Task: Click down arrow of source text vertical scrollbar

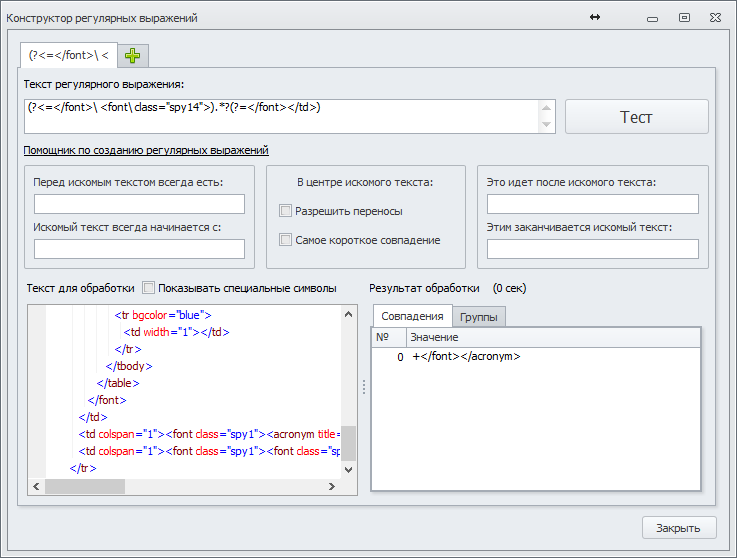Action: (x=348, y=471)
